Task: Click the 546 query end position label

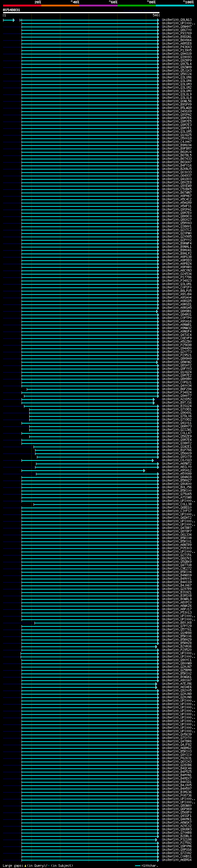Action: coord(155,15)
